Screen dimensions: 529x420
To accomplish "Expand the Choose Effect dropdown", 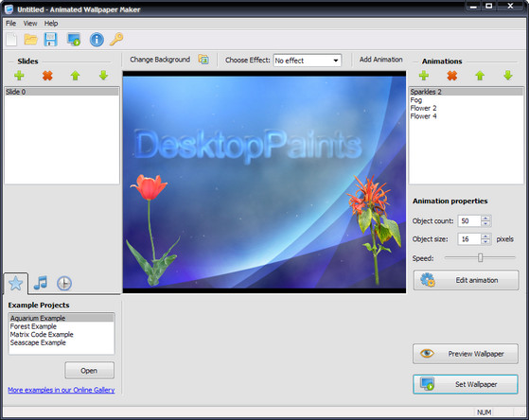I will [x=336, y=61].
